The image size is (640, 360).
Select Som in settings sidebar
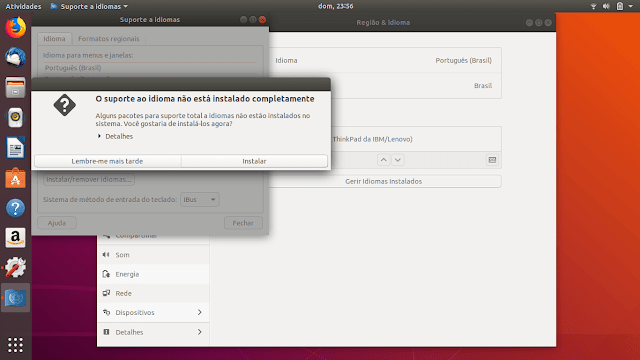153,255
